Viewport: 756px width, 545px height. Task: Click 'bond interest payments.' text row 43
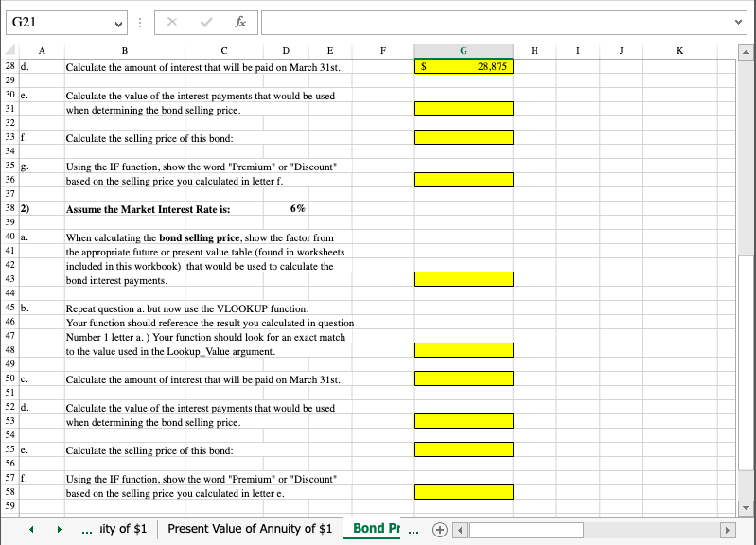click(x=116, y=280)
